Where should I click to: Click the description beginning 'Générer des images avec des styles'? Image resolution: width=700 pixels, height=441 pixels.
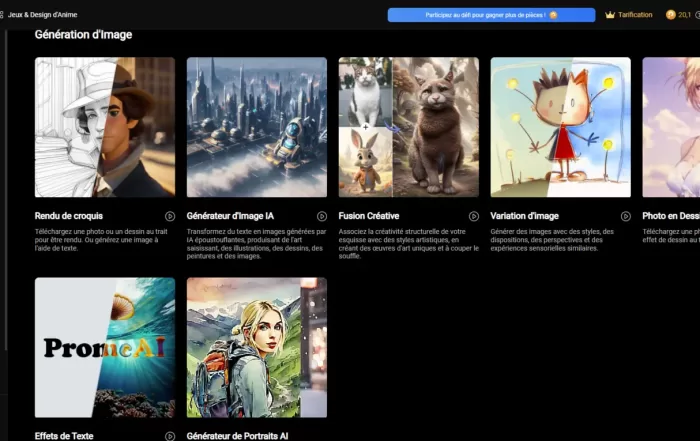coord(552,240)
